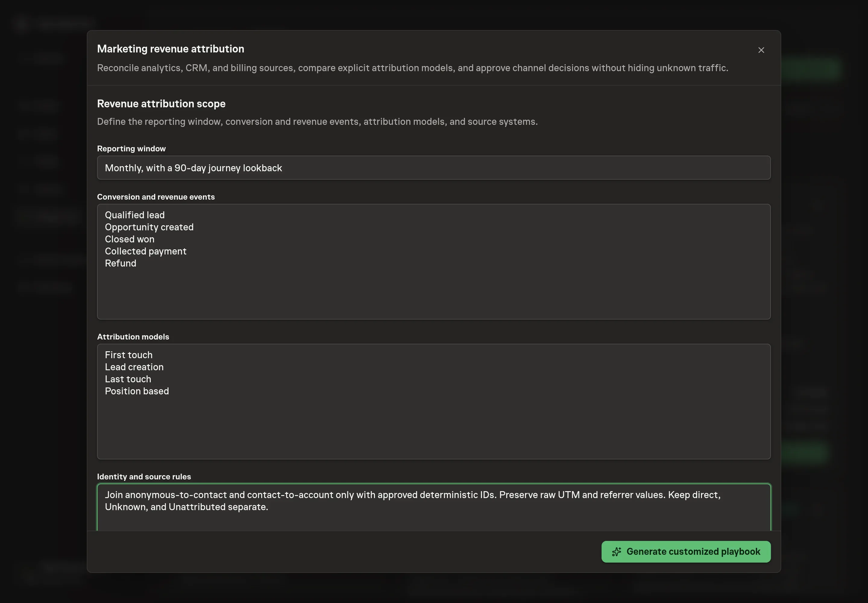The image size is (868, 603).
Task: Click the dialog subtitle starting 'Reconcile analytics, CRM'
Action: pos(413,68)
